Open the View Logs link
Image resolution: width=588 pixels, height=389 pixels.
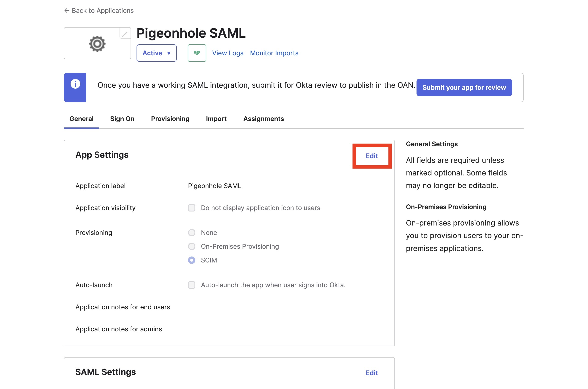[227, 53]
